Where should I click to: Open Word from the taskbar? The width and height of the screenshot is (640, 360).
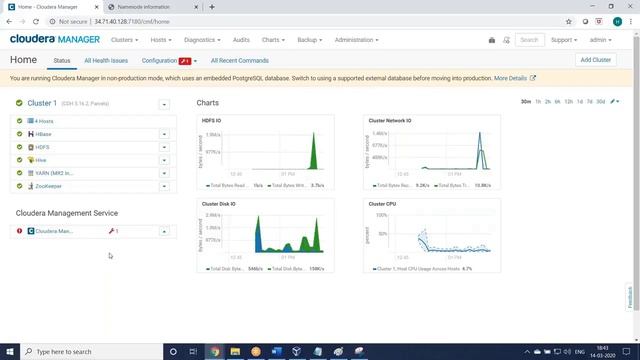click(x=276, y=351)
